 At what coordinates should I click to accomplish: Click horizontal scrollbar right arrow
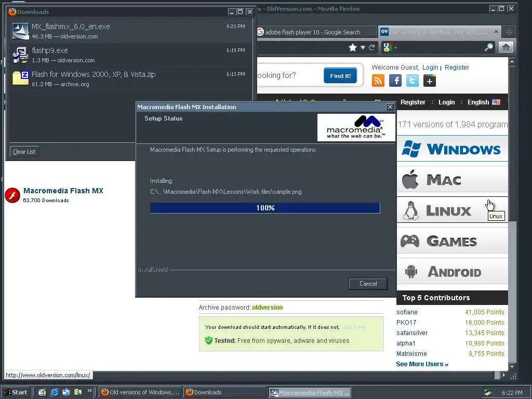click(x=503, y=375)
